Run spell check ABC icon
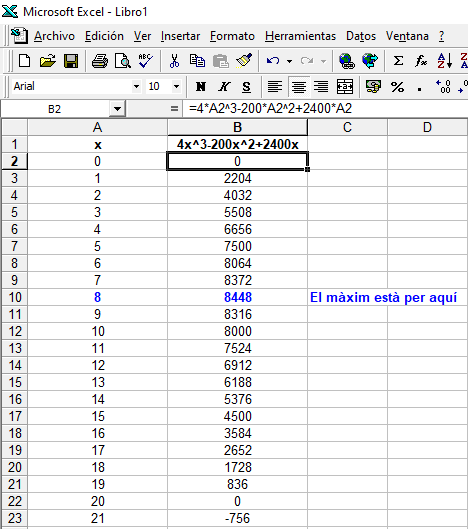 (x=145, y=61)
